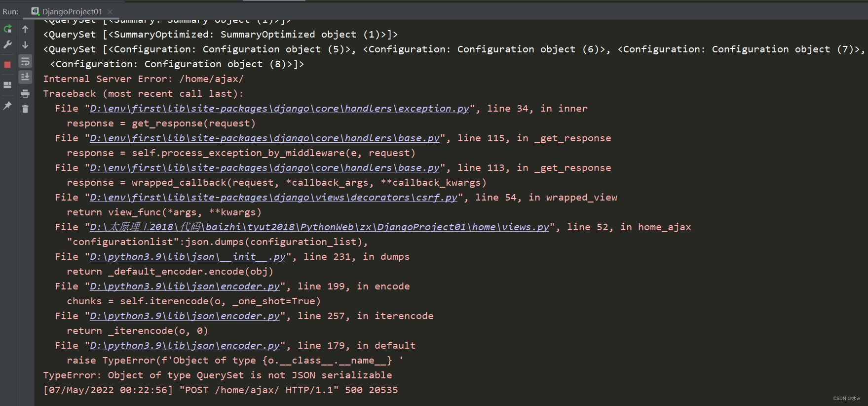Toggle soft-wrap for console output
Viewport: 868px width, 406px height.
pos(25,61)
